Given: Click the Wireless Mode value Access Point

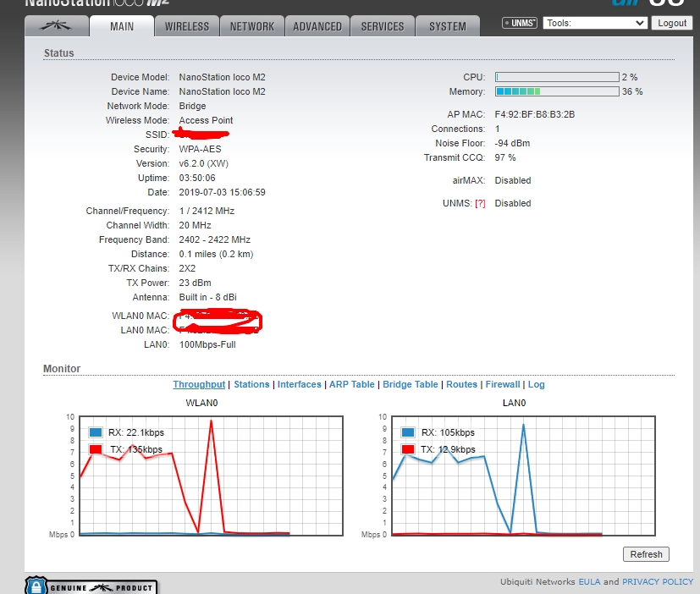Looking at the screenshot, I should 206,120.
